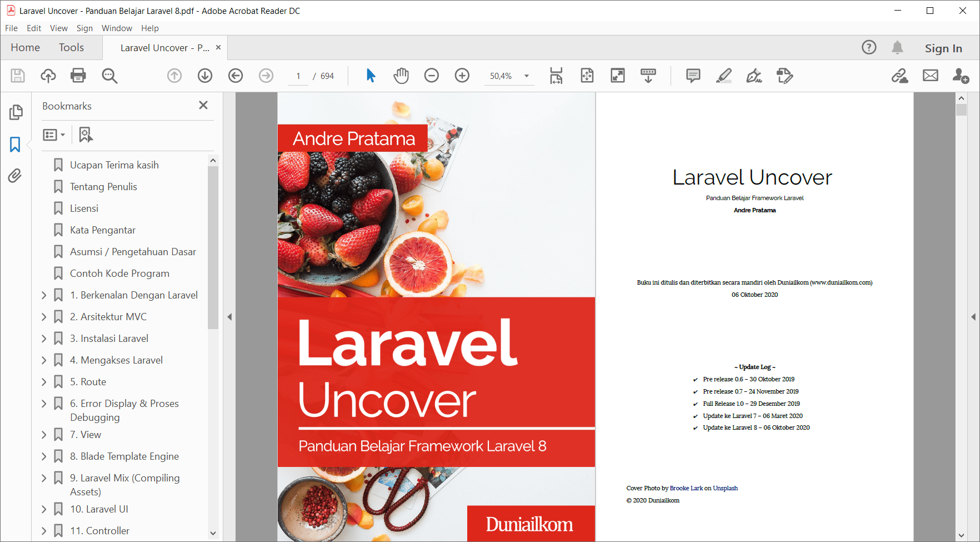Upload file to cloud icon
This screenshot has width=980, height=542.
48,76
